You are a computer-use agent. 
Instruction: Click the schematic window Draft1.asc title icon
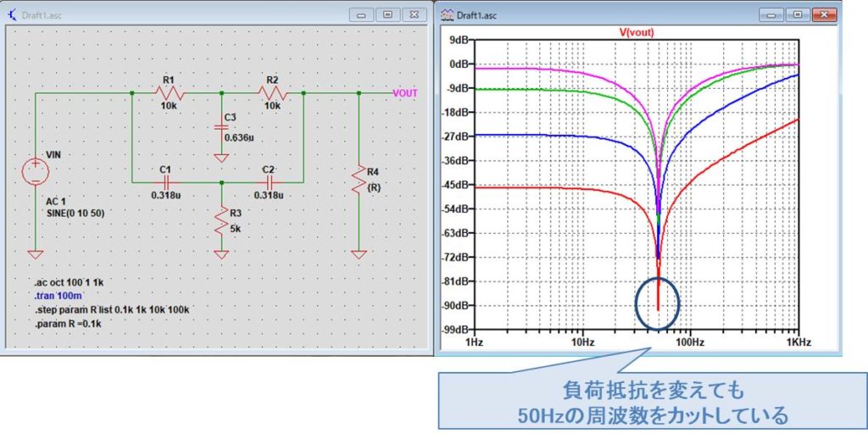click(x=12, y=15)
